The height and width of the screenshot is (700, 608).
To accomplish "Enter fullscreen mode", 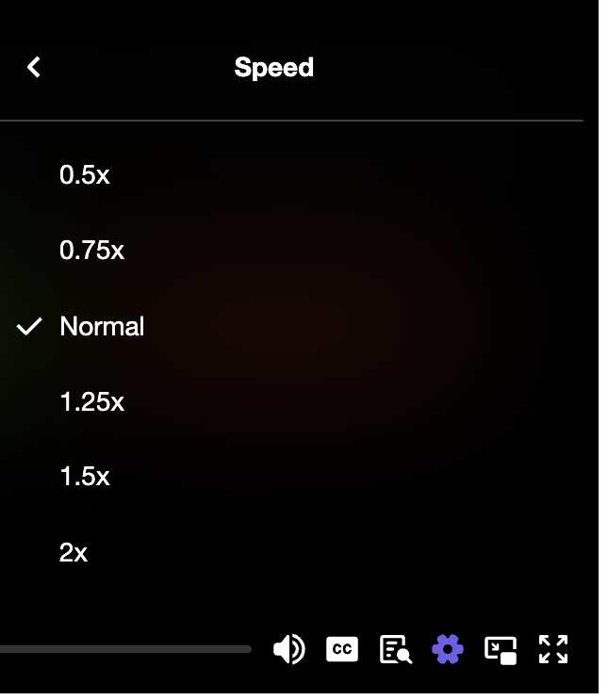I will (553, 649).
